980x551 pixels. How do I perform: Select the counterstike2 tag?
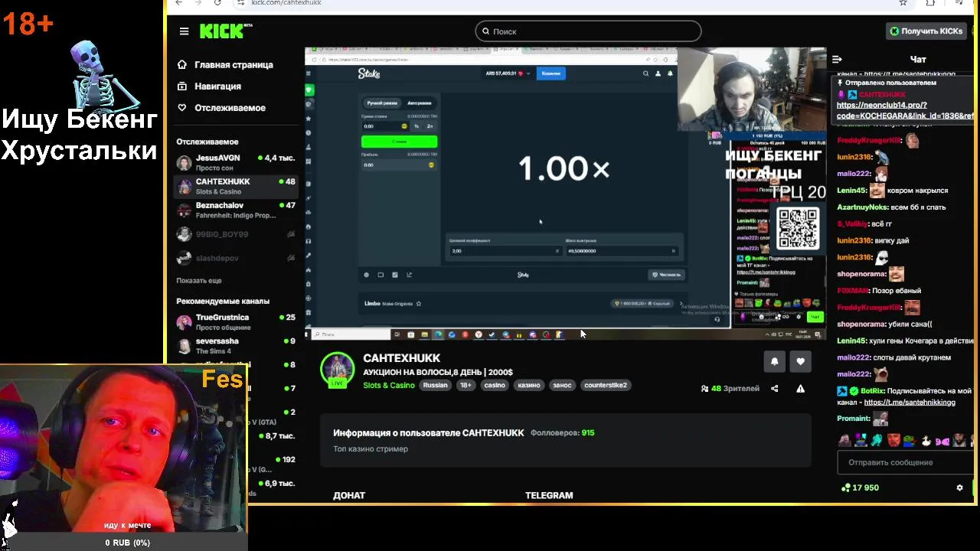[606, 385]
